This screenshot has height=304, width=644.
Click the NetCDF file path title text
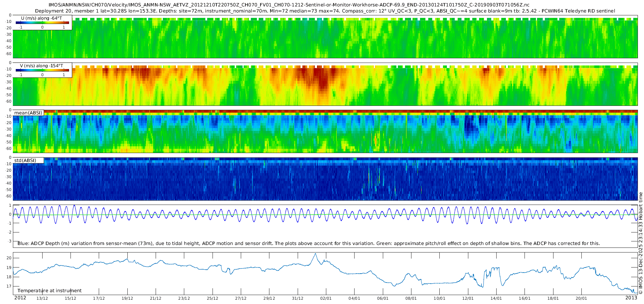[x=289, y=5]
